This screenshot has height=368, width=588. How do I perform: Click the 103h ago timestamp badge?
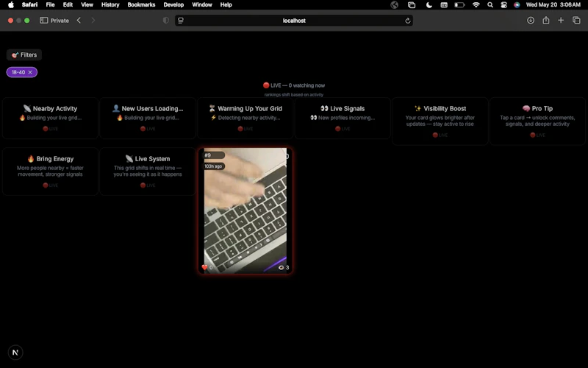coord(213,166)
